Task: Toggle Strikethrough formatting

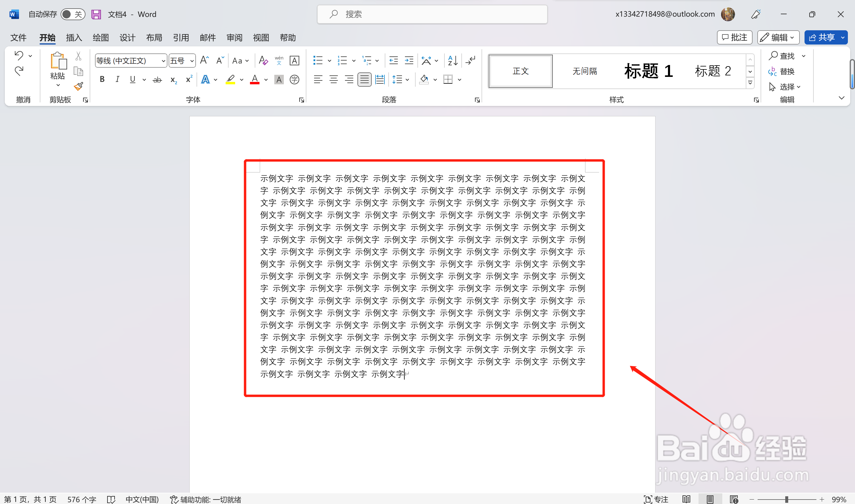Action: [157, 80]
